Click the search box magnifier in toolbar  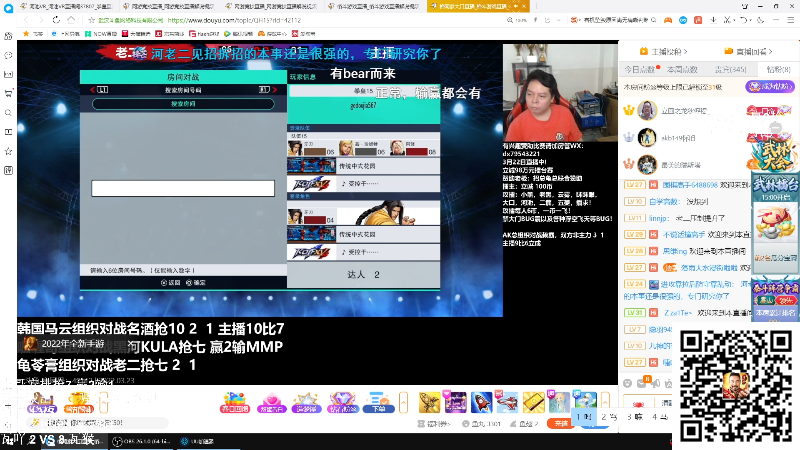point(654,20)
